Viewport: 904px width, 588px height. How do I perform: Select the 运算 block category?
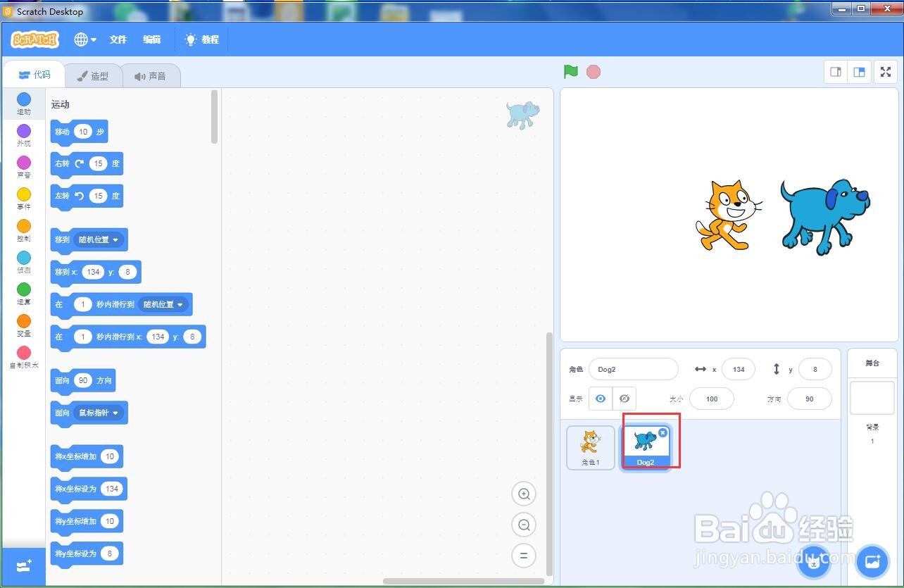click(x=24, y=294)
